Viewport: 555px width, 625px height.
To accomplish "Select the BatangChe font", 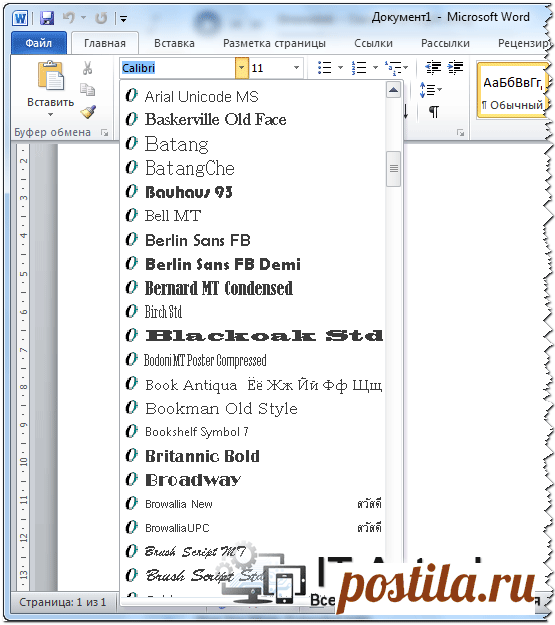I will pos(252,168).
